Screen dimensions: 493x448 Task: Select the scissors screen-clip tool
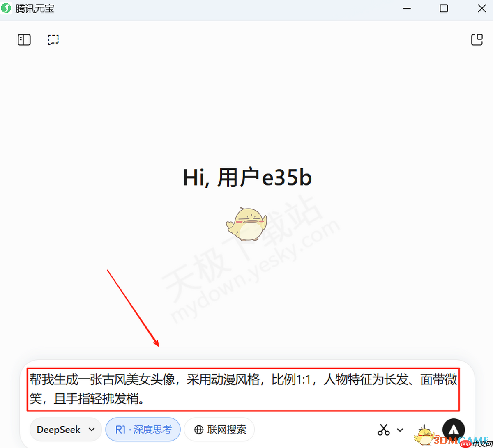click(x=383, y=430)
